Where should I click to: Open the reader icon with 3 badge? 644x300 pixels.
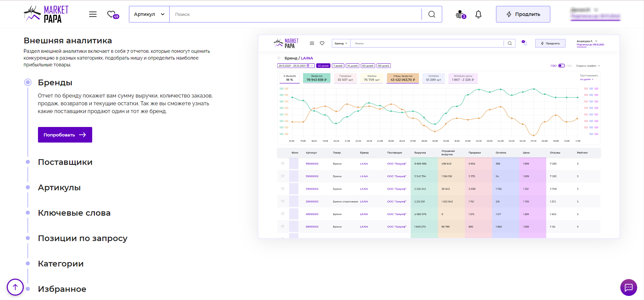[x=461, y=14]
